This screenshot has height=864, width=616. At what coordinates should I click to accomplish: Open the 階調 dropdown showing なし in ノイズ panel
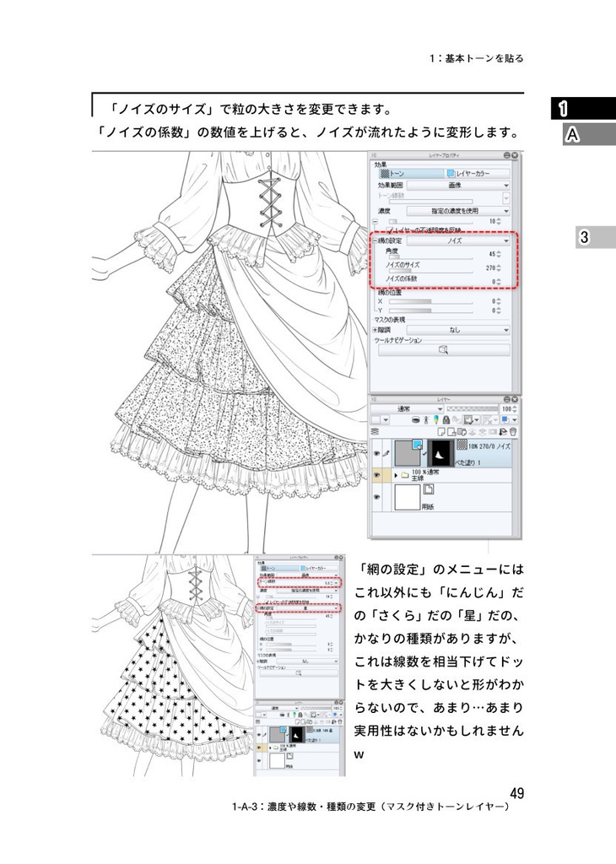(458, 330)
